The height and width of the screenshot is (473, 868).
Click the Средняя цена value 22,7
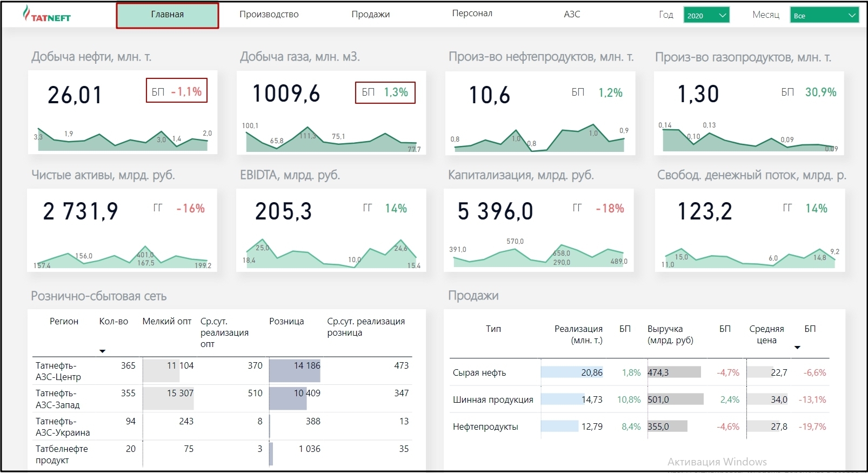pos(779,372)
